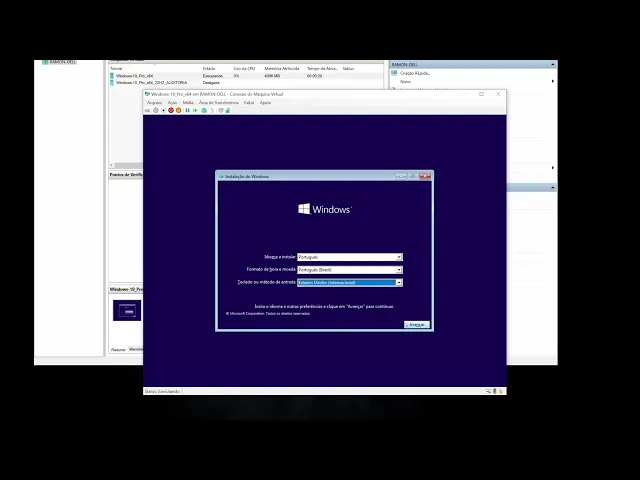The image size is (640, 480).
Task: Open the Arquivo menu
Action: click(x=155, y=103)
